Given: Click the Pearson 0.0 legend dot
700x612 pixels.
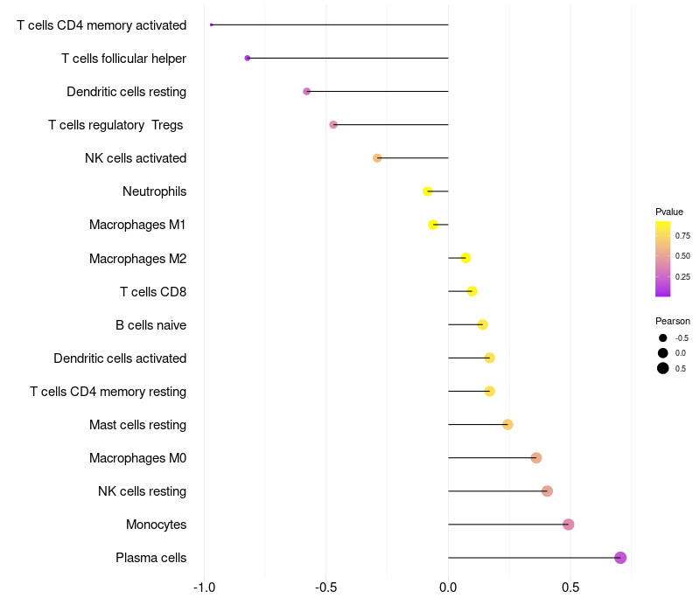Looking at the screenshot, I should pyautogui.click(x=663, y=353).
